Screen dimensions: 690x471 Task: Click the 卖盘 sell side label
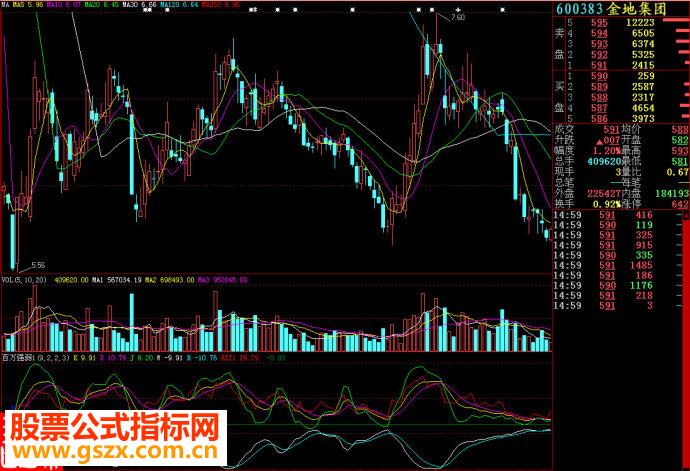pyautogui.click(x=559, y=44)
